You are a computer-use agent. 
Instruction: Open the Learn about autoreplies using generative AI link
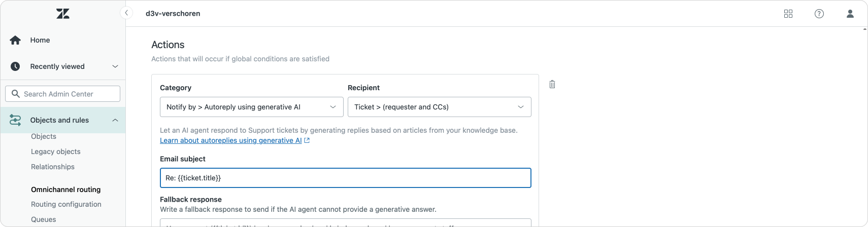[231, 140]
